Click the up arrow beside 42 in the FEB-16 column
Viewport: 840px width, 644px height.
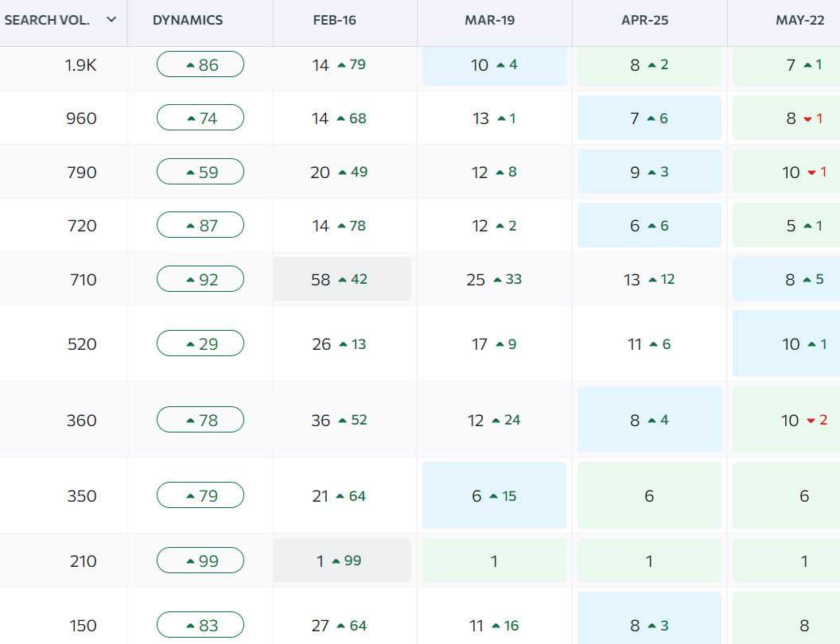pos(342,280)
